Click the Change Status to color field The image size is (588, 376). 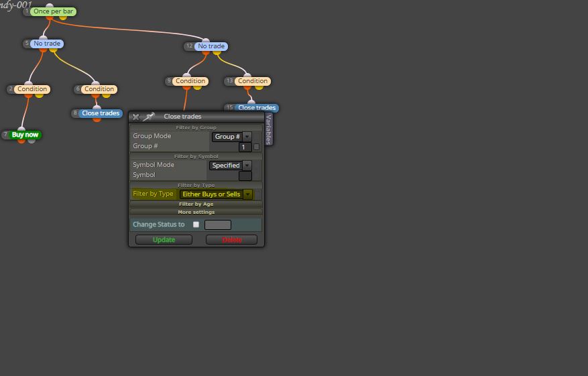(218, 225)
